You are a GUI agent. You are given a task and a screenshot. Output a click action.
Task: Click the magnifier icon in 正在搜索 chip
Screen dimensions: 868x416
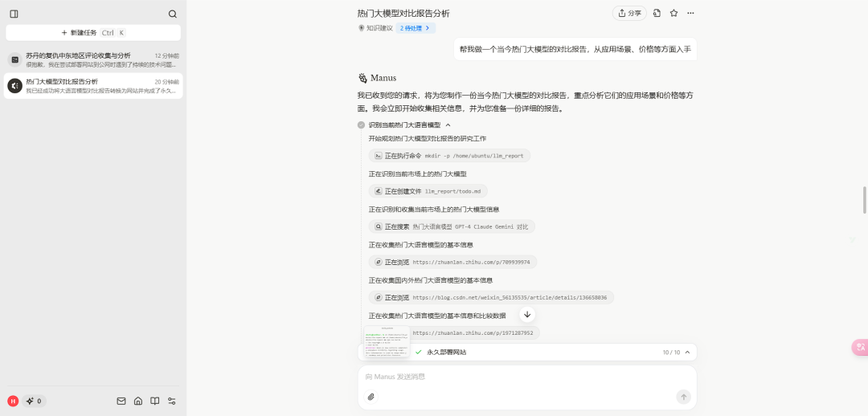click(379, 226)
